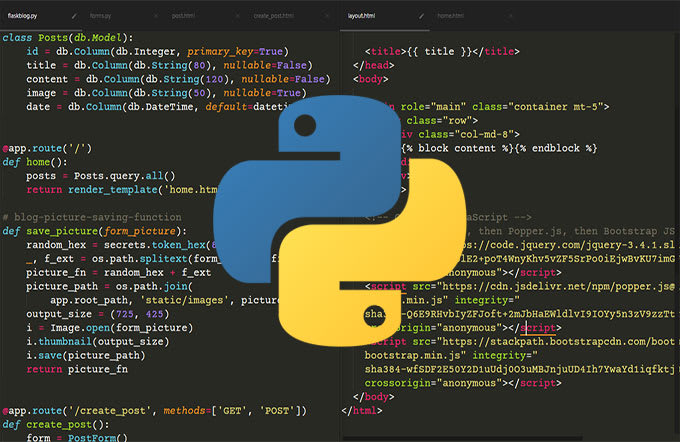Click the last 'crossorigin="anonymous"' line before </body>
This screenshot has width=680, height=442.
click(x=463, y=383)
